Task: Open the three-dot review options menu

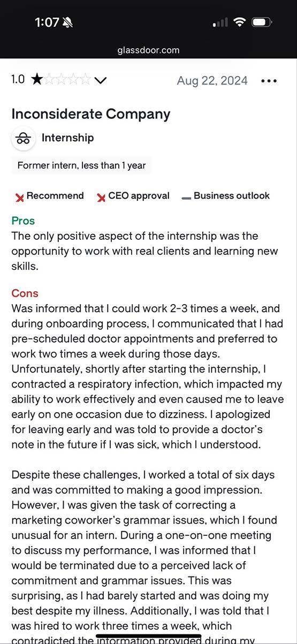Action: click(269, 81)
